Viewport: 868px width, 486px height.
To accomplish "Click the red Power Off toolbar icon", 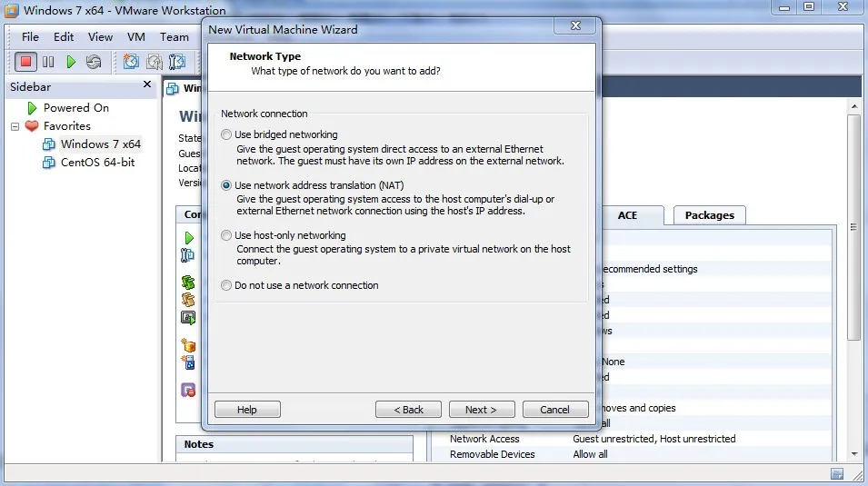I will [25, 62].
